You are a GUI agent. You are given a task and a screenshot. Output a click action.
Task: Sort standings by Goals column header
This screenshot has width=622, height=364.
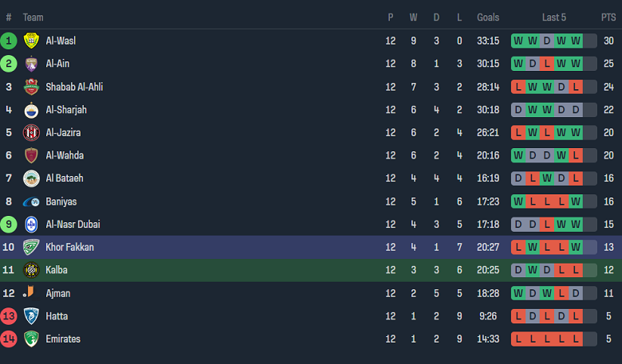tap(488, 18)
